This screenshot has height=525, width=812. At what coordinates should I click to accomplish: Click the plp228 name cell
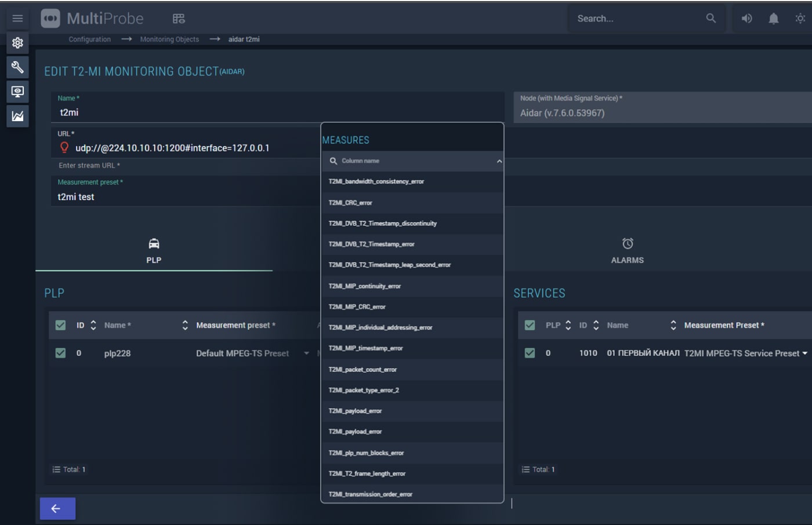pyautogui.click(x=117, y=353)
